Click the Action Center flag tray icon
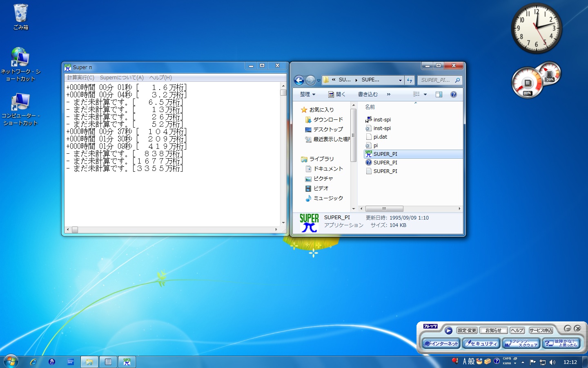588x368 pixels. click(532, 362)
